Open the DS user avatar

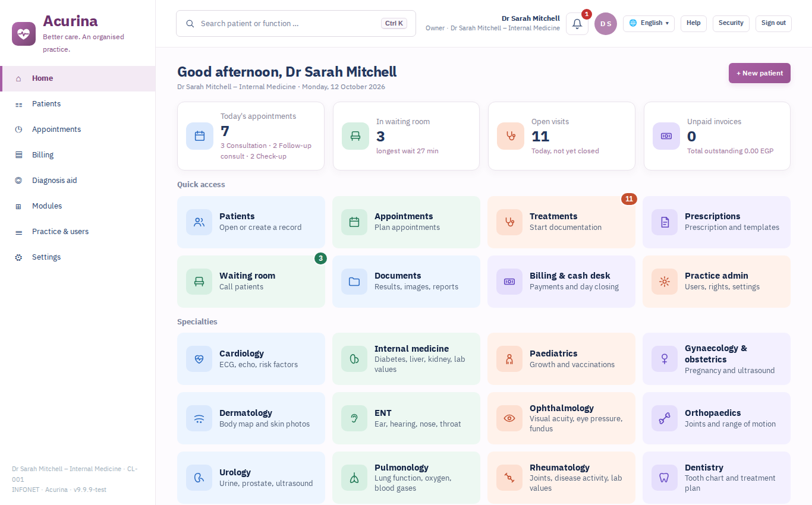[x=606, y=24]
